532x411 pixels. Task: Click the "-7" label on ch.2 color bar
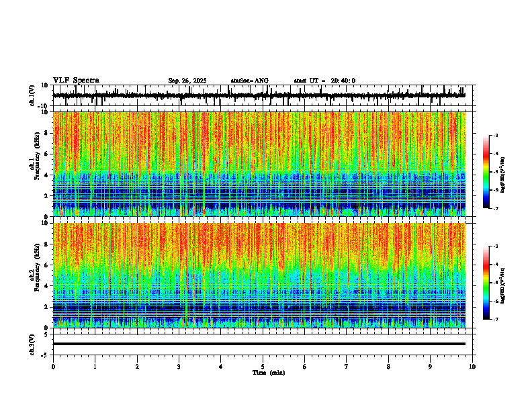pyautogui.click(x=496, y=320)
